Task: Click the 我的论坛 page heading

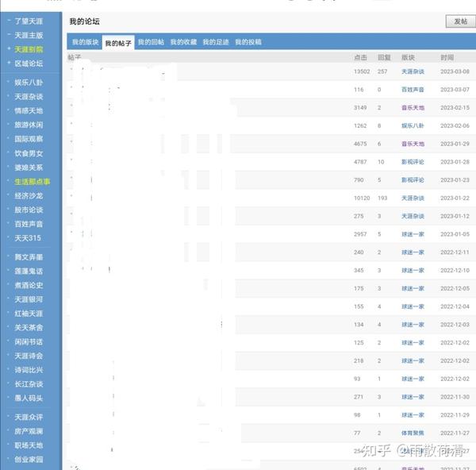Action: click(x=84, y=21)
